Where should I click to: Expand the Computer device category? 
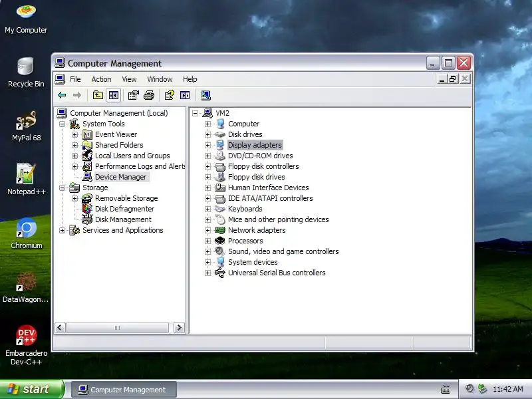[207, 124]
